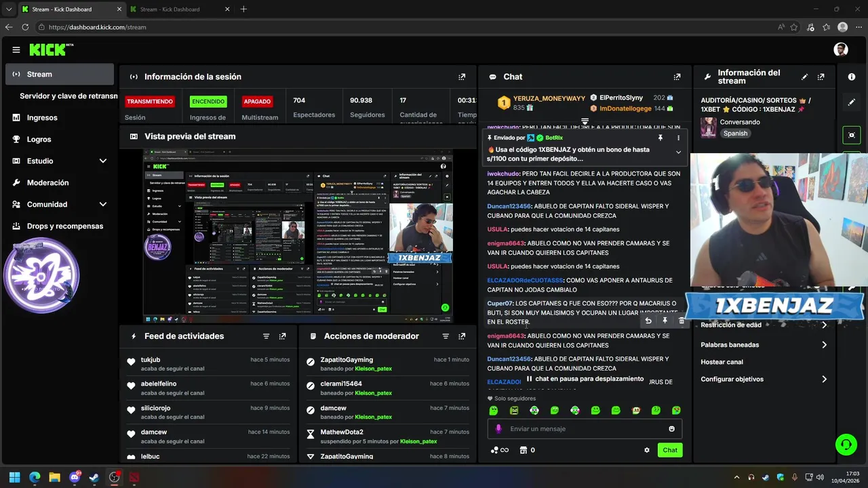Click the chat en pausa para desplazamiento banner
The width and height of the screenshot is (868, 488).
(x=585, y=379)
